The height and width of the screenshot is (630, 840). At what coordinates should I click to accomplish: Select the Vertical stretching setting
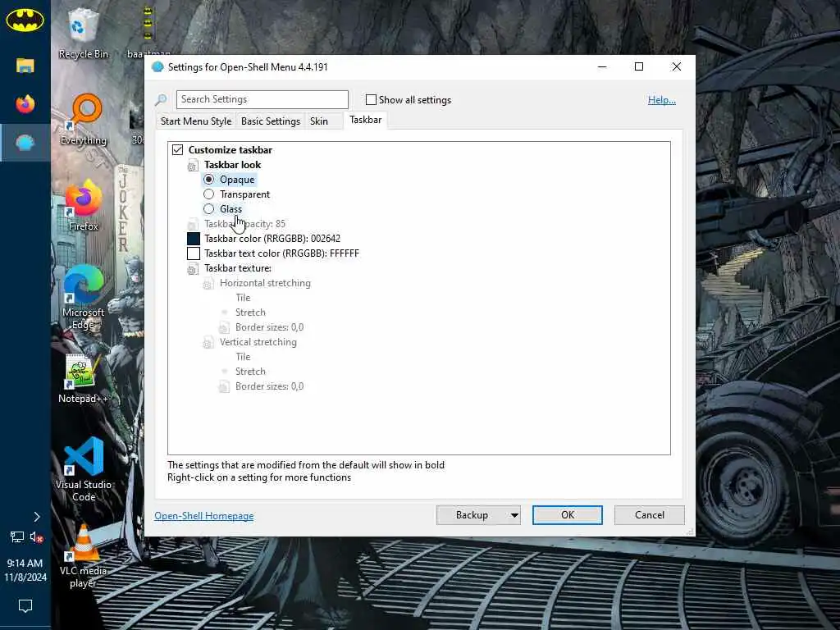click(x=258, y=342)
